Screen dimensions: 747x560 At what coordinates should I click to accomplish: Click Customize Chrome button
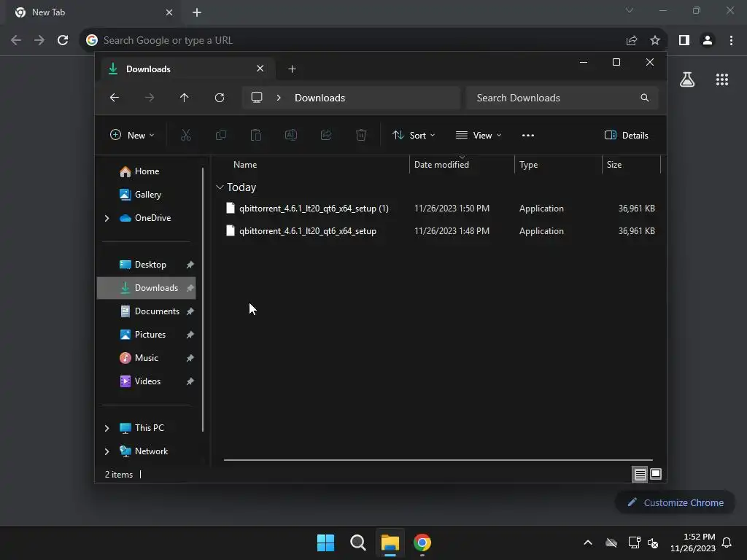tap(675, 502)
